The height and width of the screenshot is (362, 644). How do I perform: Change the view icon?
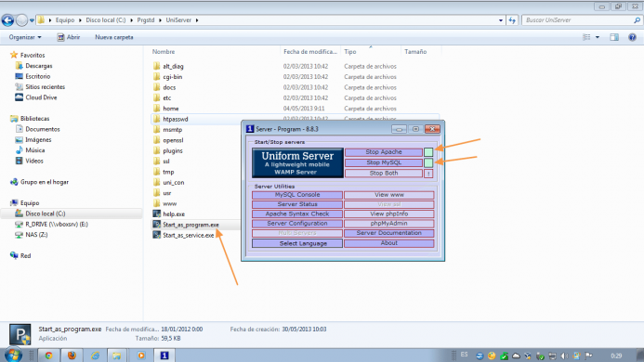(586, 37)
